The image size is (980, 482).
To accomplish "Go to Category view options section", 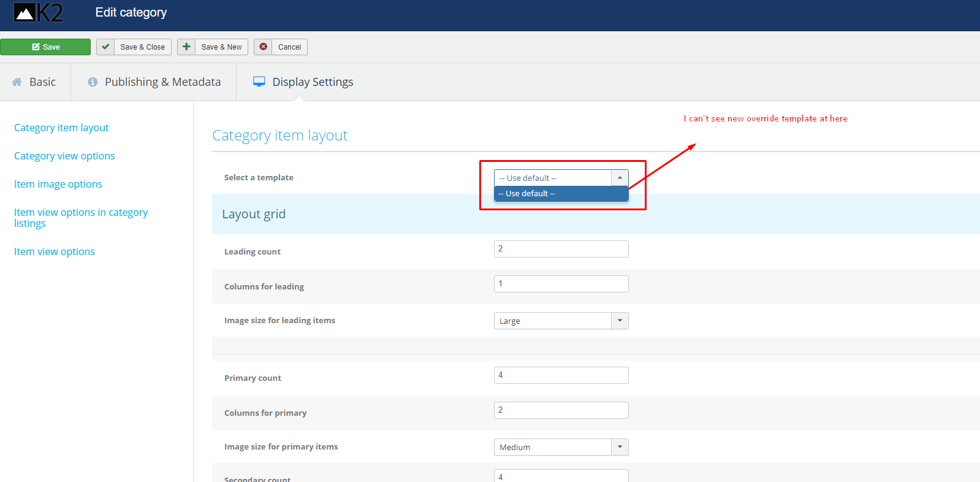I will (x=64, y=156).
